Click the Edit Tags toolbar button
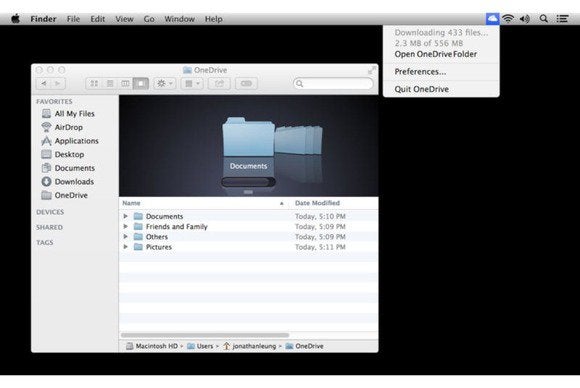Viewport: 580px width, 388px height. 246,84
